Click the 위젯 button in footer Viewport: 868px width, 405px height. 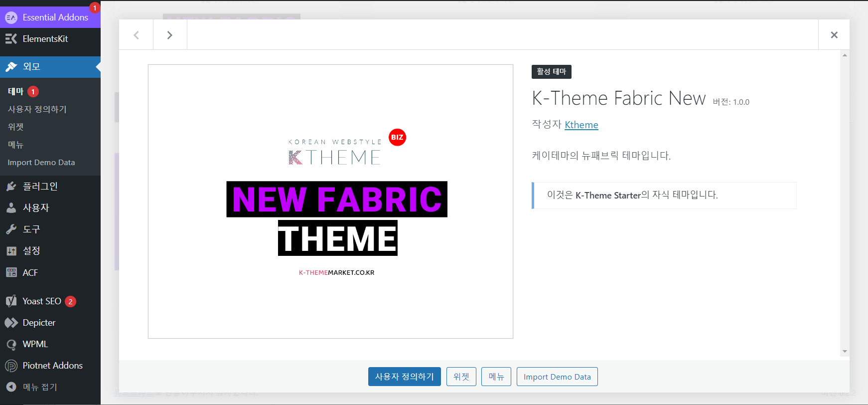[461, 377]
